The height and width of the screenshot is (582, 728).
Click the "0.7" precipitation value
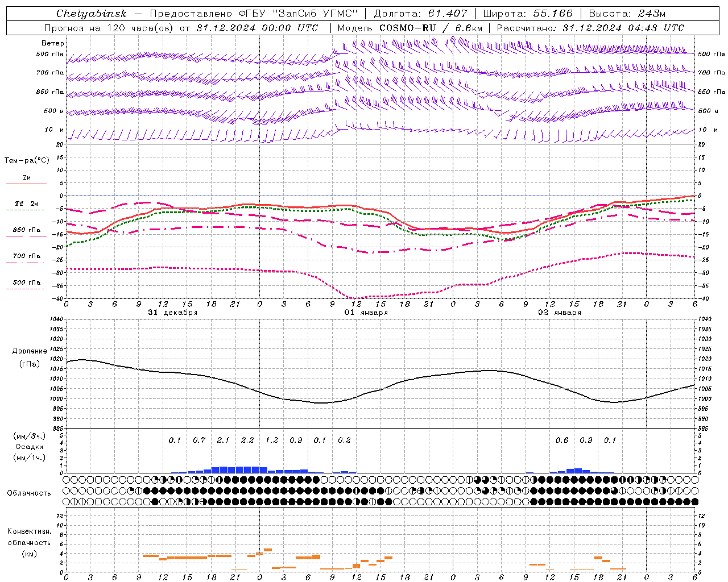coord(199,440)
